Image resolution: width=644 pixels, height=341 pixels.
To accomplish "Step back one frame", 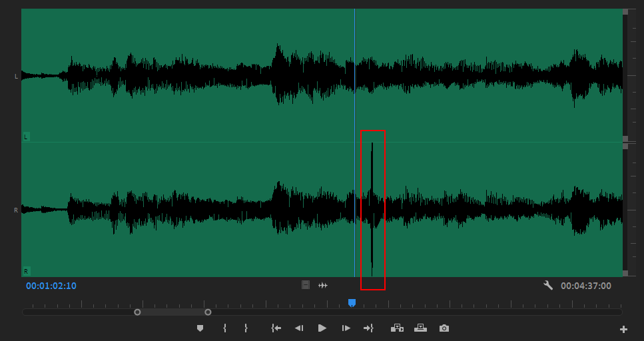I will (299, 328).
